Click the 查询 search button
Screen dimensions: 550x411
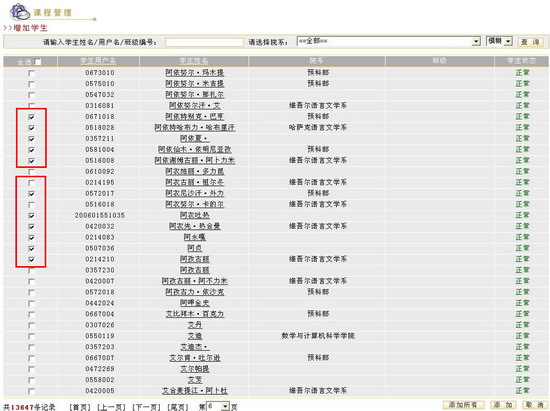[x=530, y=42]
